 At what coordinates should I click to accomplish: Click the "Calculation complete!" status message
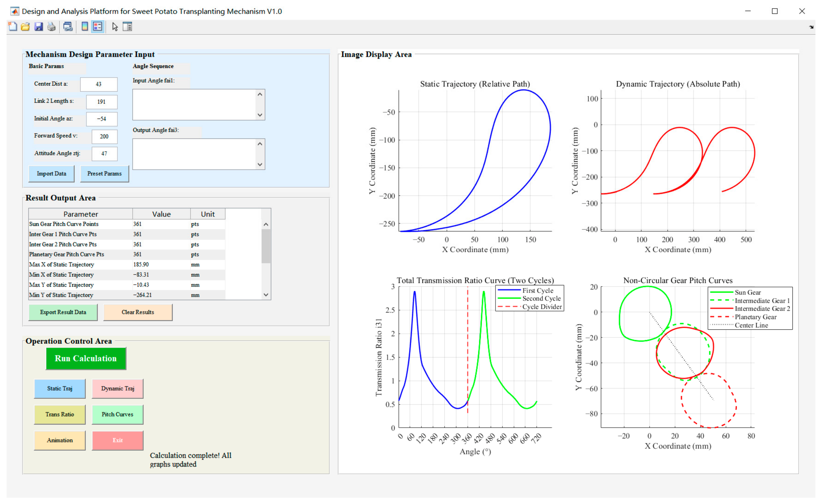pos(190,460)
